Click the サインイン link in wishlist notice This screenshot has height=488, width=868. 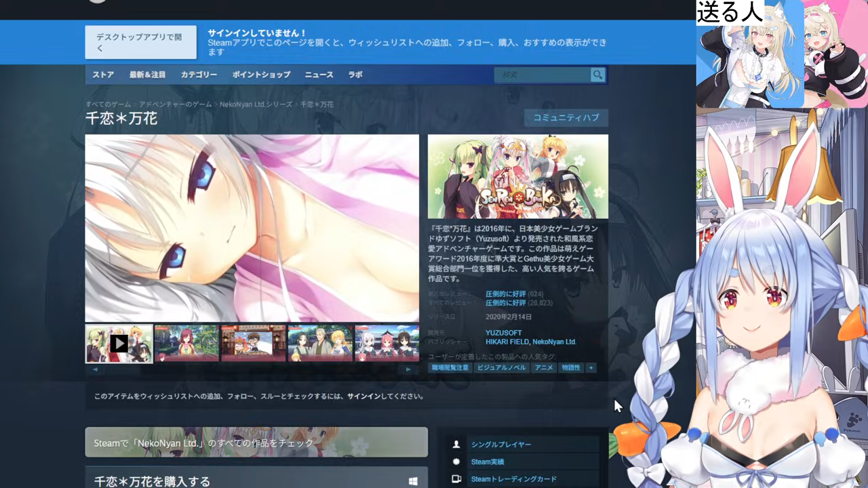tap(364, 396)
